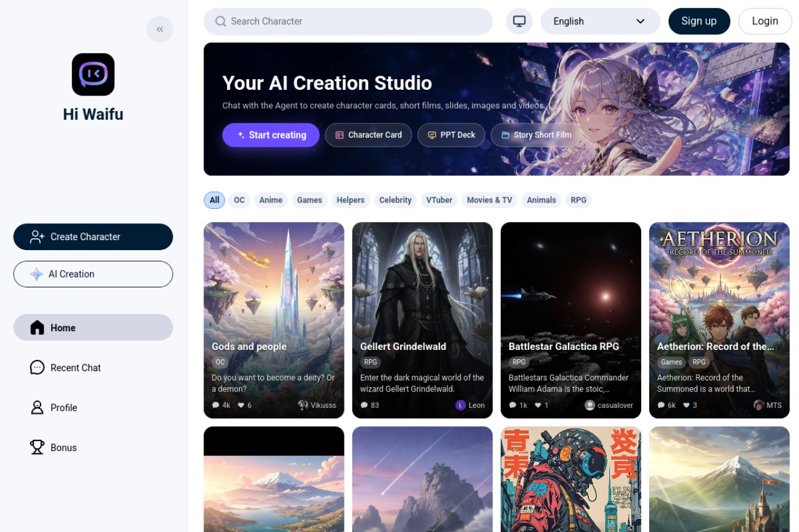Click Leon's avatar on Gellert Grindelwald card
Viewport: 799px width, 532px height.
461,405
